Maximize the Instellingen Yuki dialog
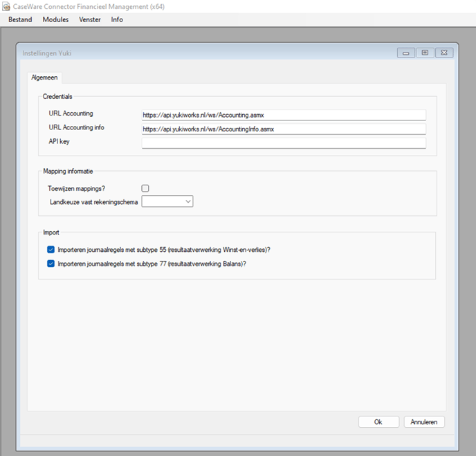 click(425, 53)
